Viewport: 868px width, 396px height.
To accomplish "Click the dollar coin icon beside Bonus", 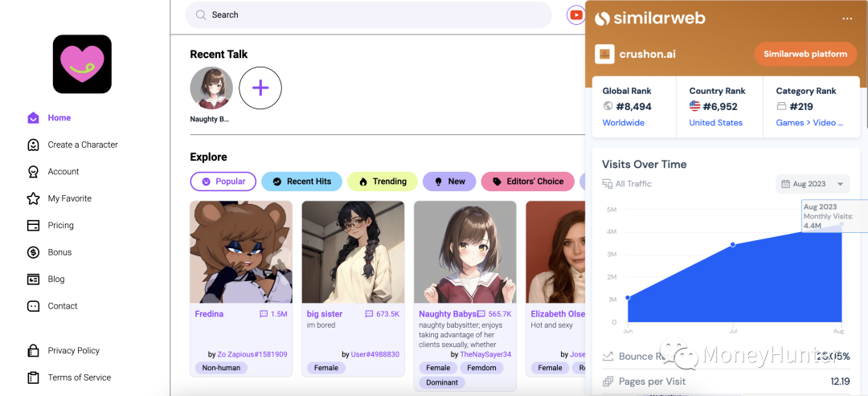I will pyautogui.click(x=33, y=252).
